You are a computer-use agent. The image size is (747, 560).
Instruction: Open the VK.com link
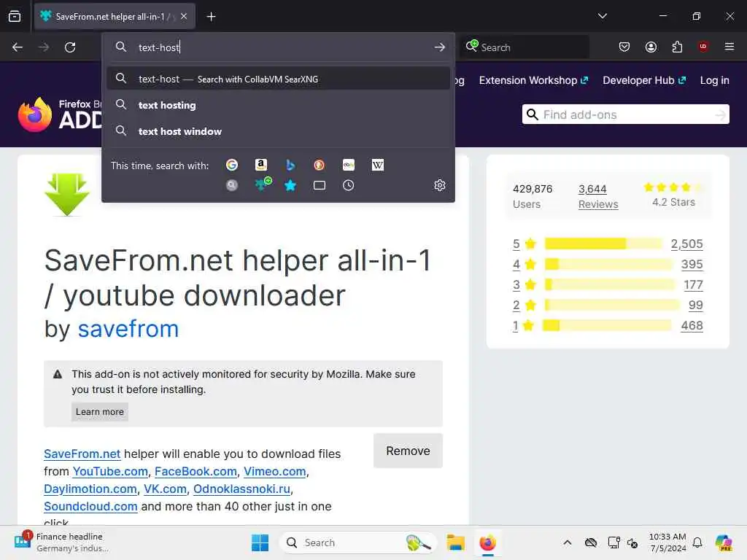(x=165, y=489)
